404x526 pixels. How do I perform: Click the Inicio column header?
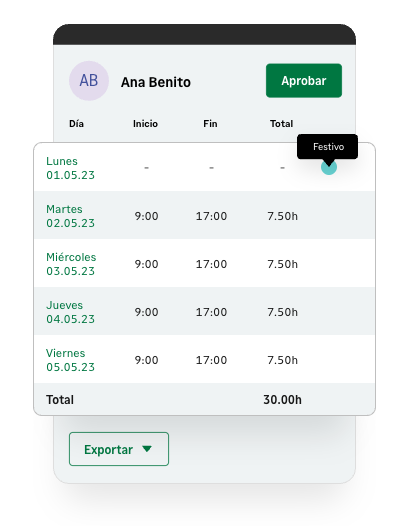pyautogui.click(x=145, y=124)
